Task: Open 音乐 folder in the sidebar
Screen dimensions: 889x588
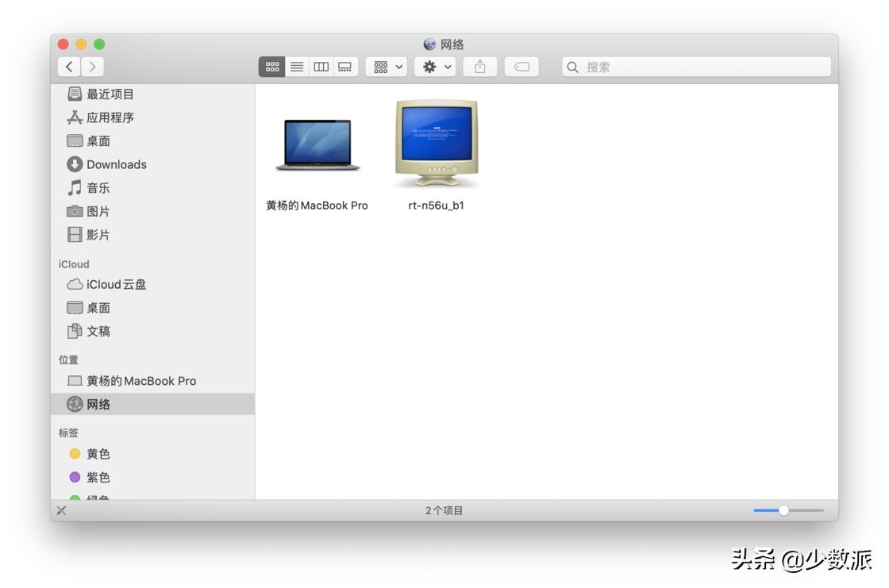Action: pyautogui.click(x=98, y=188)
